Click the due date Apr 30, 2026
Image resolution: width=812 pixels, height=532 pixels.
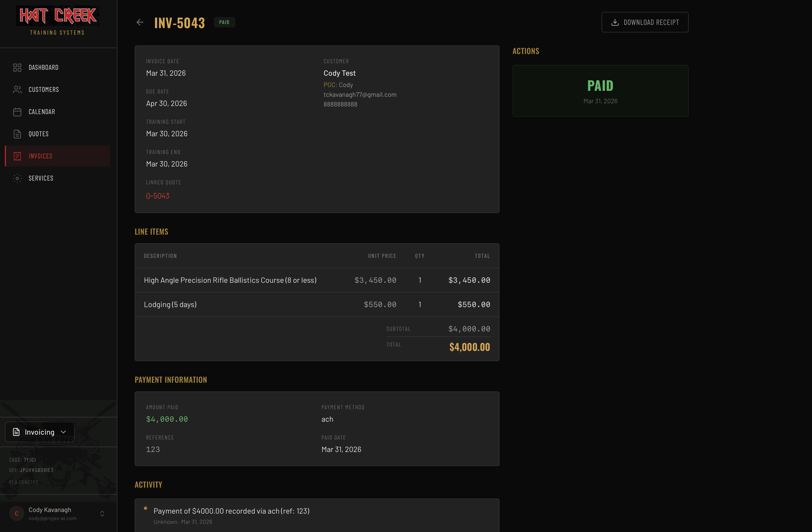click(167, 104)
